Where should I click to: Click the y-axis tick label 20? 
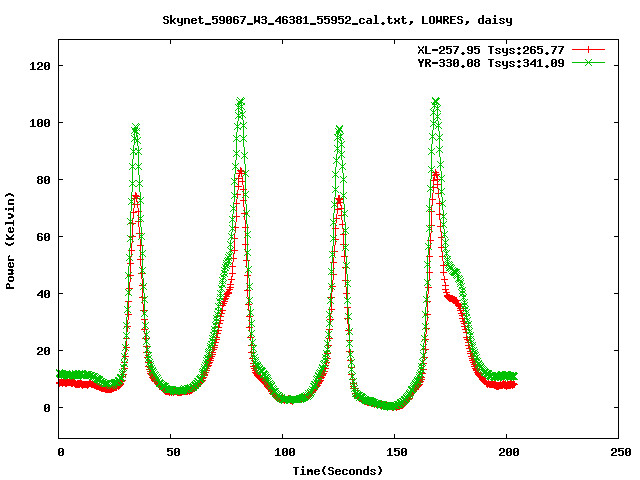[44, 351]
